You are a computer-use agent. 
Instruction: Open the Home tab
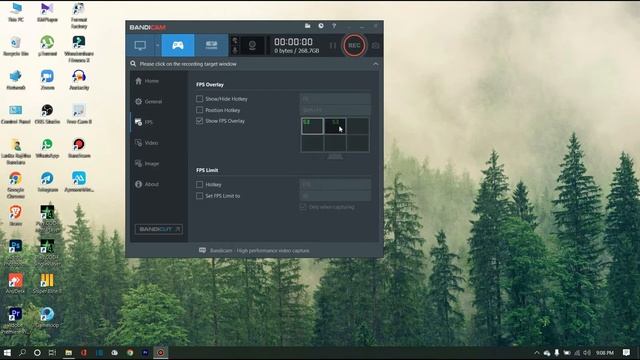point(147,81)
